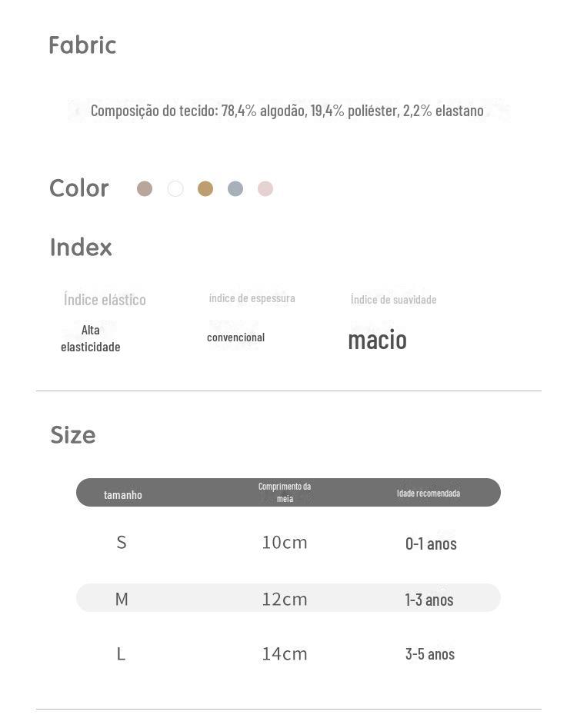Click the Size section heading

73,436
